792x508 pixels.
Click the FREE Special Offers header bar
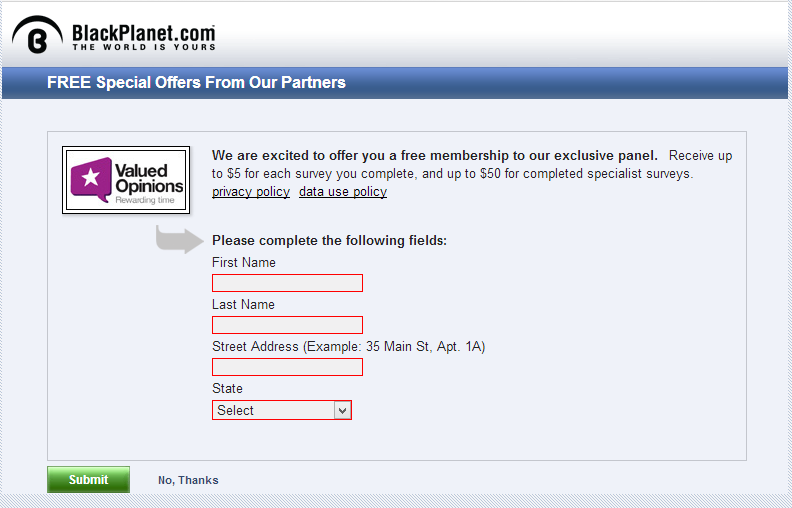pyautogui.click(x=395, y=83)
